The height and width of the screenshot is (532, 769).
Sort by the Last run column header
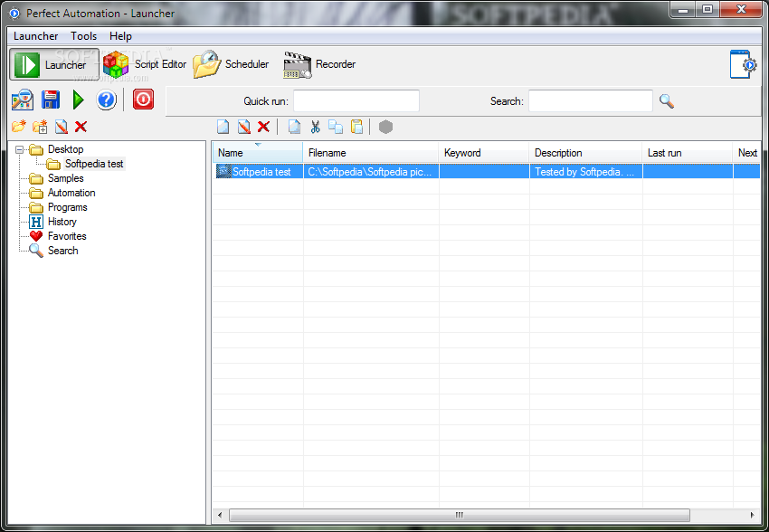click(687, 153)
